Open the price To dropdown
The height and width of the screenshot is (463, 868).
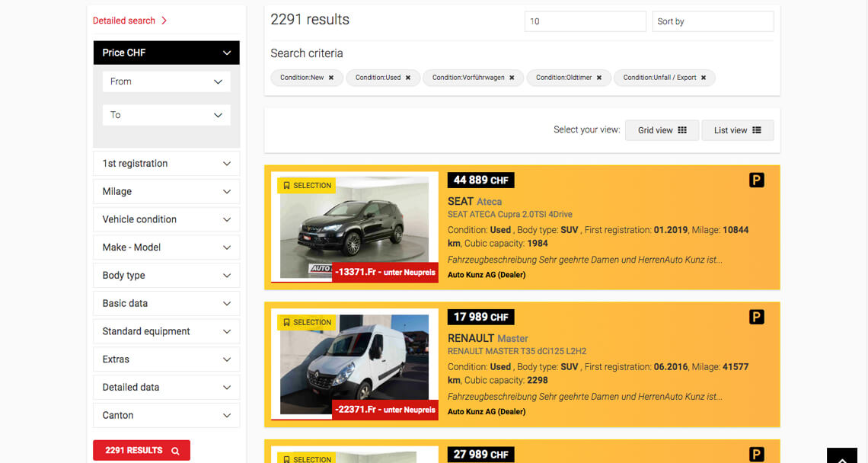167,115
